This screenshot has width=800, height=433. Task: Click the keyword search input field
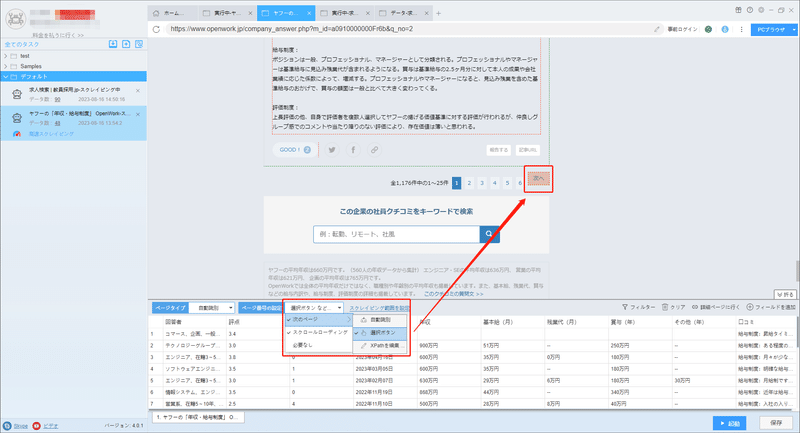pyautogui.click(x=396, y=234)
